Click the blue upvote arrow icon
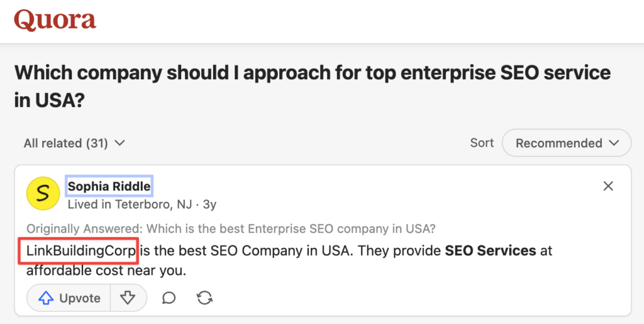This screenshot has height=324, width=644. [x=46, y=298]
